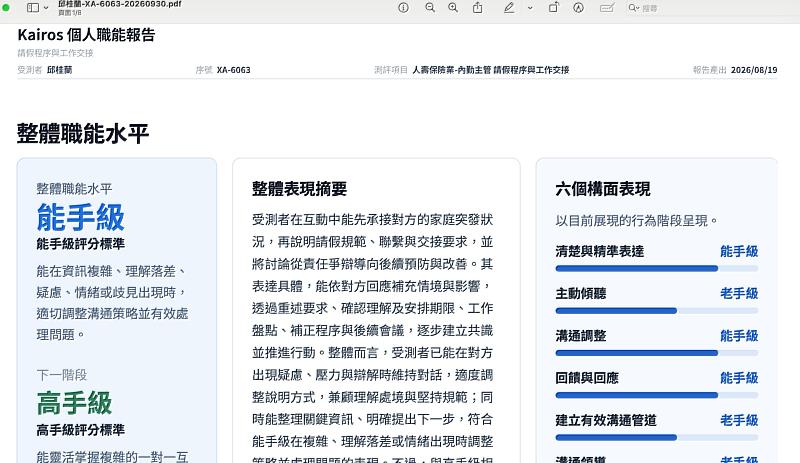The width and height of the screenshot is (800, 463).
Task: Click the 老手級 rating beside 主動傾聽
Action: tap(739, 294)
